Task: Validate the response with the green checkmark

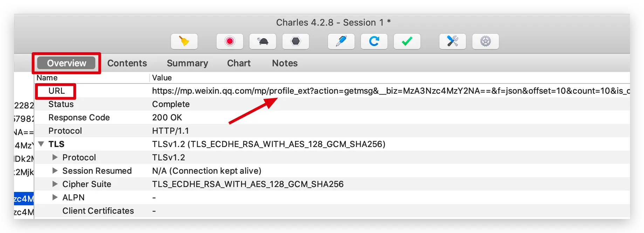Action: pyautogui.click(x=407, y=41)
